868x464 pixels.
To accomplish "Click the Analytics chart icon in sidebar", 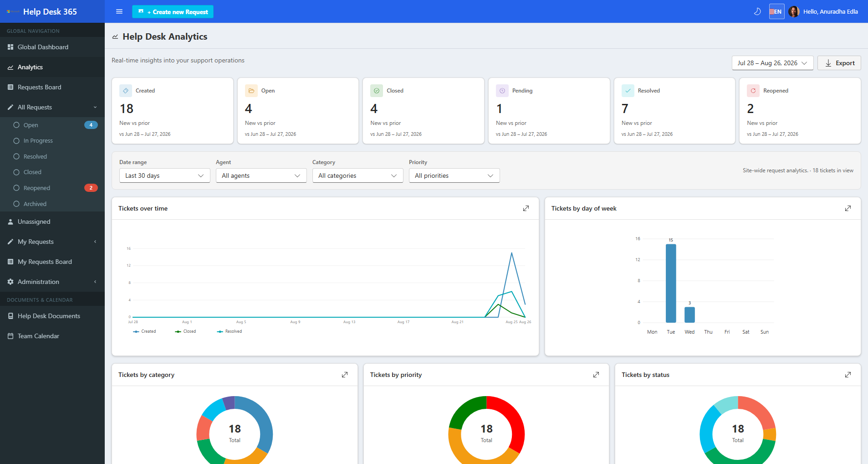I will click(x=10, y=67).
